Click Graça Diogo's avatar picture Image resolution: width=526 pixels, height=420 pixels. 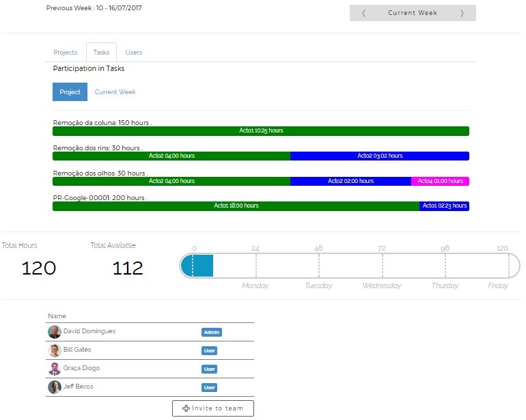tap(55, 369)
